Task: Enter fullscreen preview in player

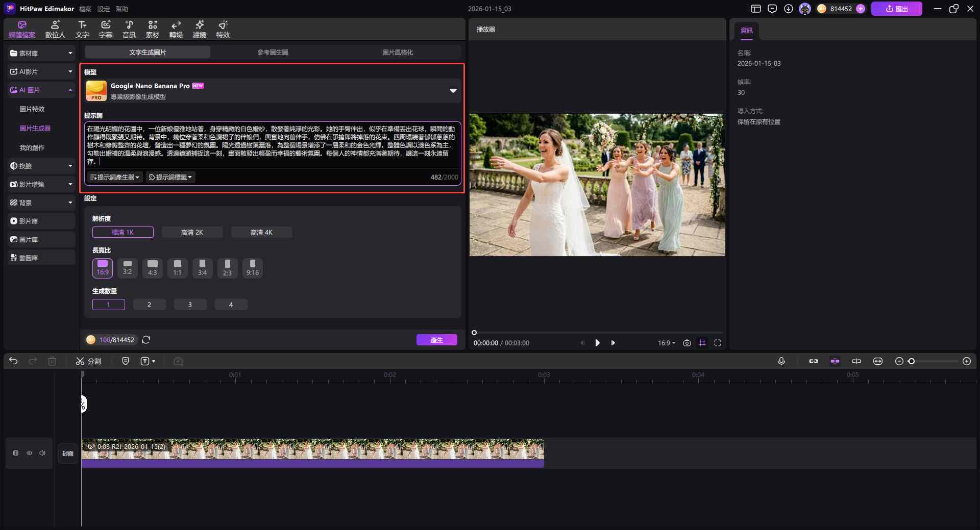Action: (x=718, y=343)
